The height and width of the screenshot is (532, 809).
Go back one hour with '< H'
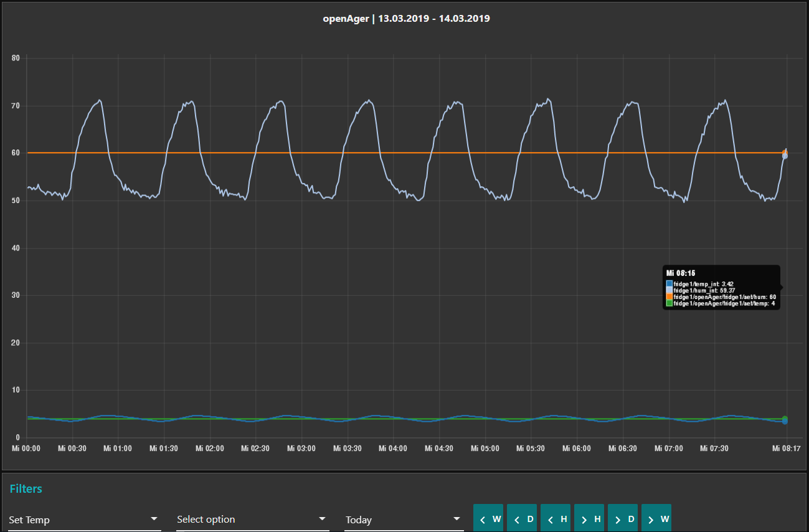(556, 518)
